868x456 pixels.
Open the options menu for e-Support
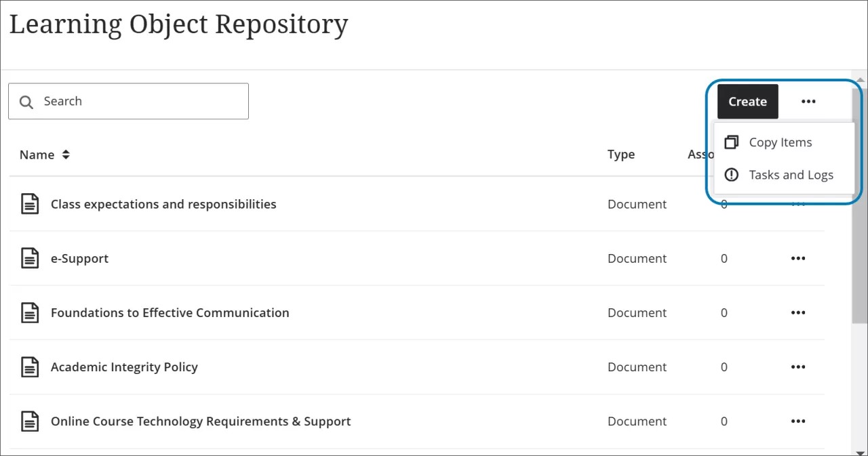[797, 257]
